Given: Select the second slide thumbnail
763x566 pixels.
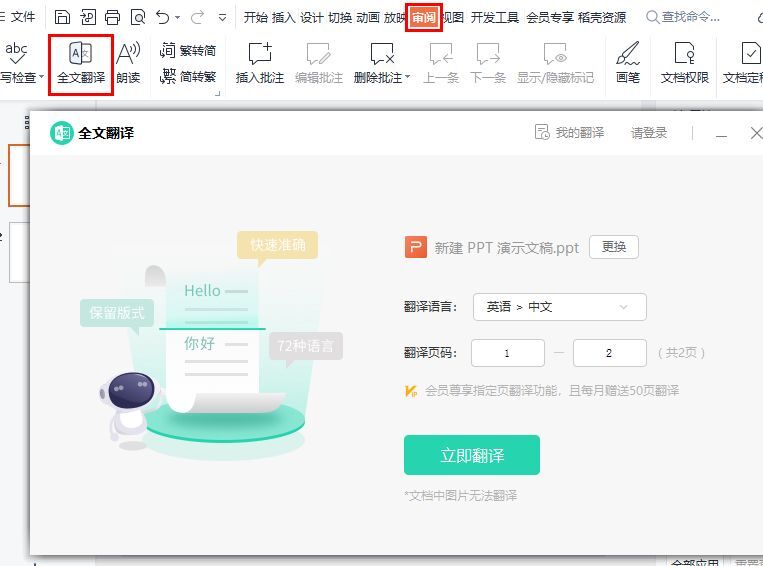Looking at the screenshot, I should [x=19, y=252].
